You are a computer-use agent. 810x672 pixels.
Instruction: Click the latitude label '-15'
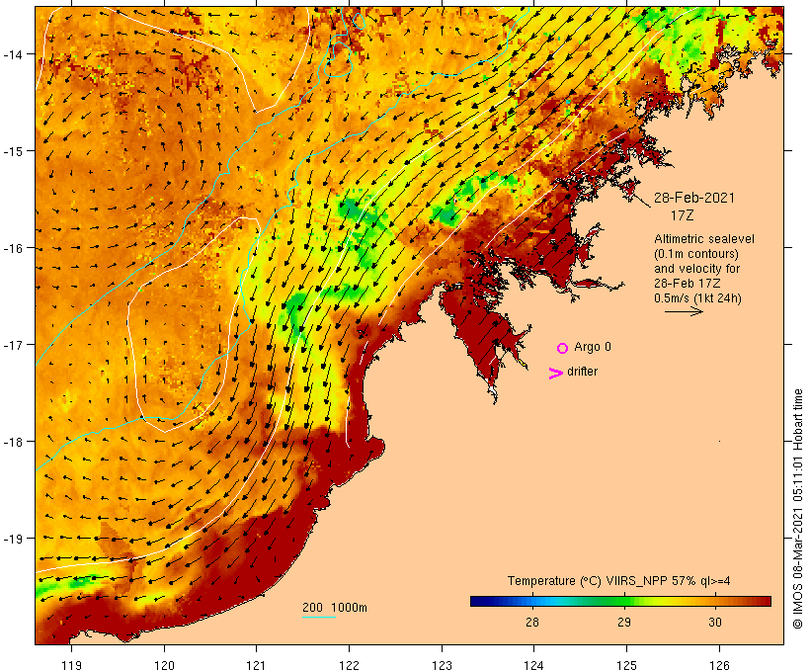pos(13,151)
